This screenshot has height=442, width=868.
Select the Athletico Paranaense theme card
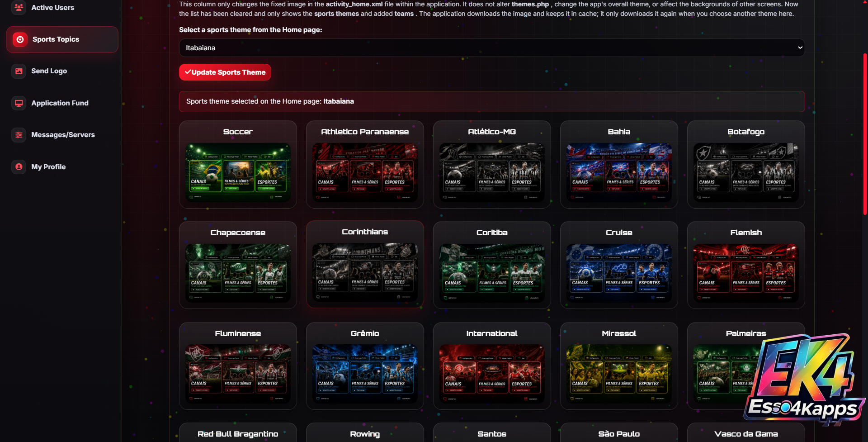click(365, 164)
